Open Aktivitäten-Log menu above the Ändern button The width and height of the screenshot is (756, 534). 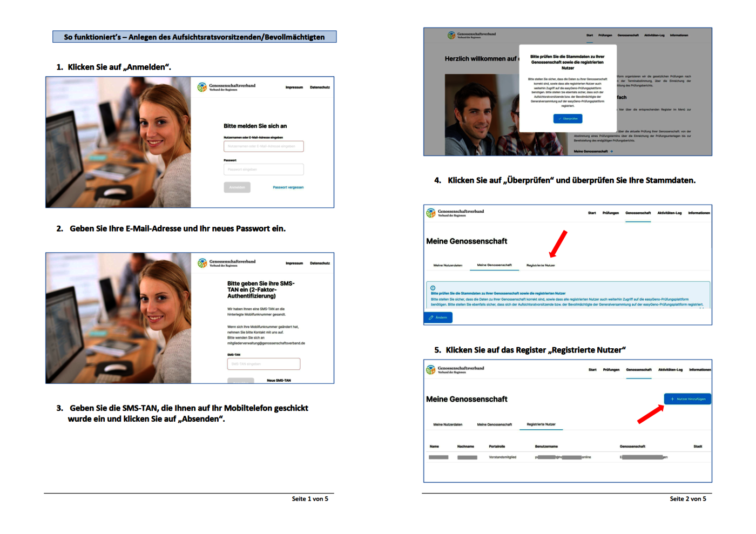(x=670, y=213)
